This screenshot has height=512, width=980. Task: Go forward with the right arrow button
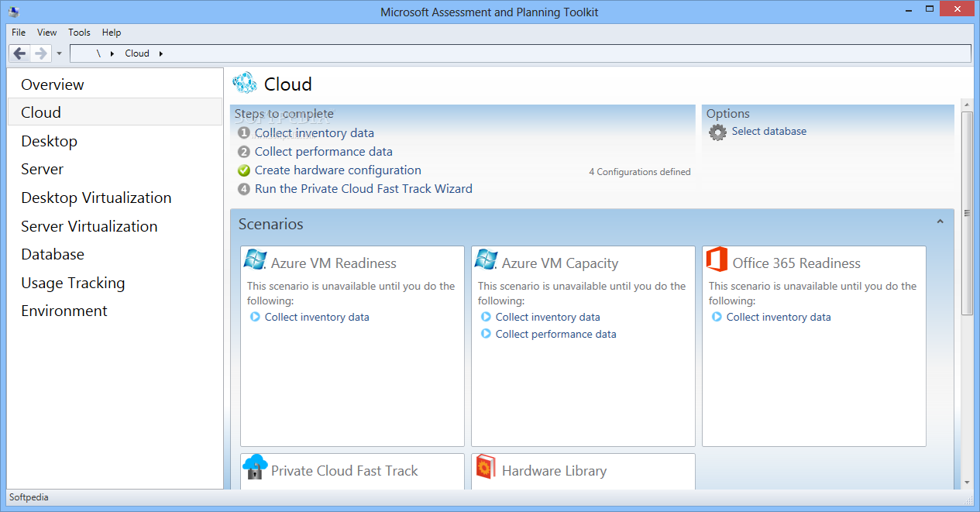41,53
